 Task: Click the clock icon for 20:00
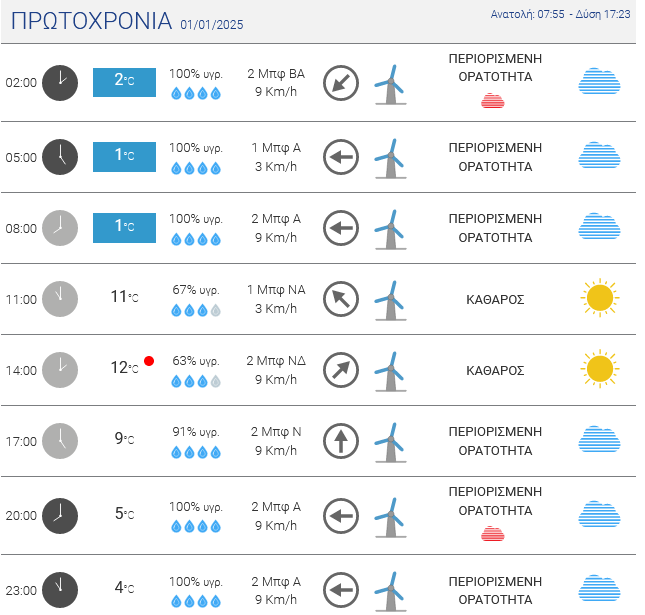(60, 514)
